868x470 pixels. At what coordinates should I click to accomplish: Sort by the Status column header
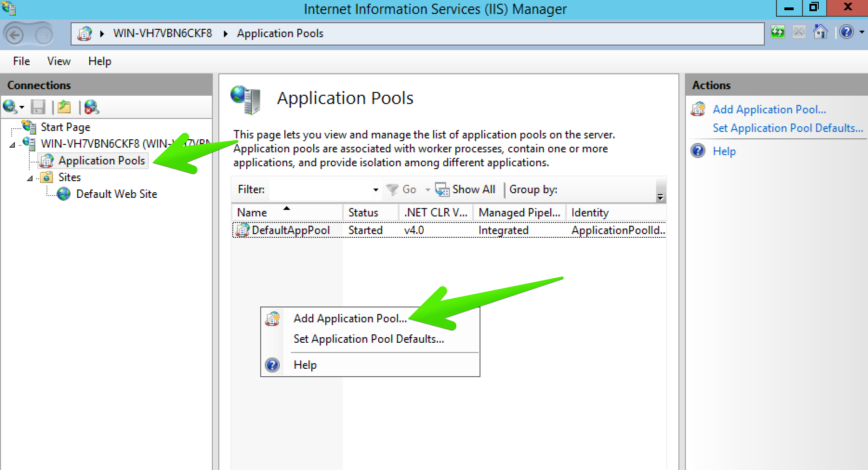(371, 213)
